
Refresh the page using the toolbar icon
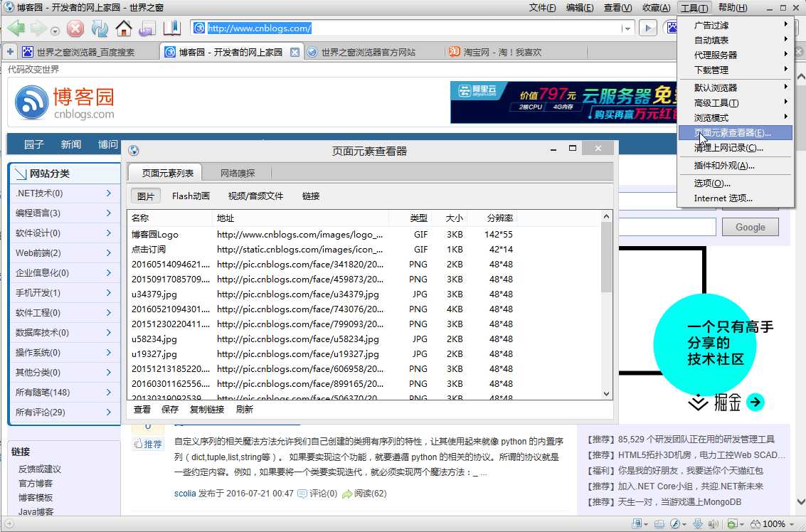tap(99, 28)
